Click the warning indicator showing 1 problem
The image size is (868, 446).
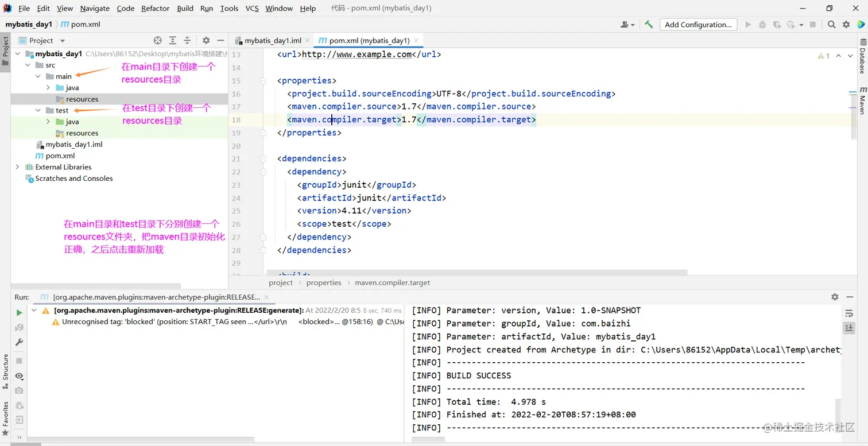[824, 56]
